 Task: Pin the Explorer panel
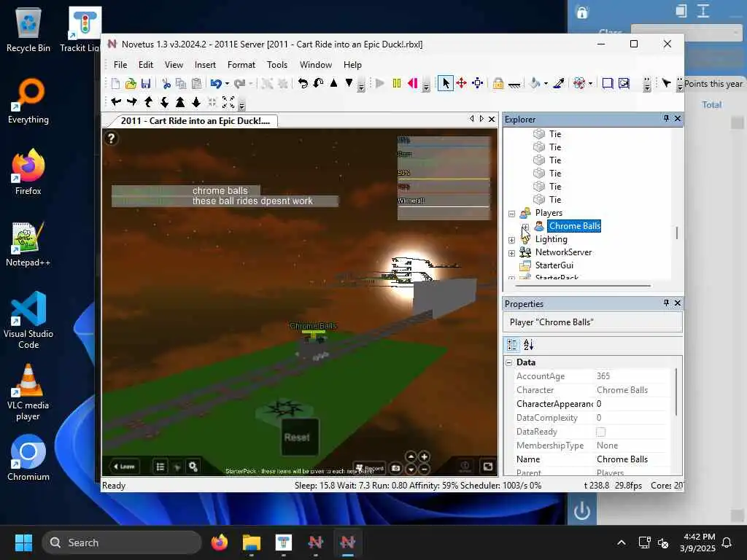point(666,118)
